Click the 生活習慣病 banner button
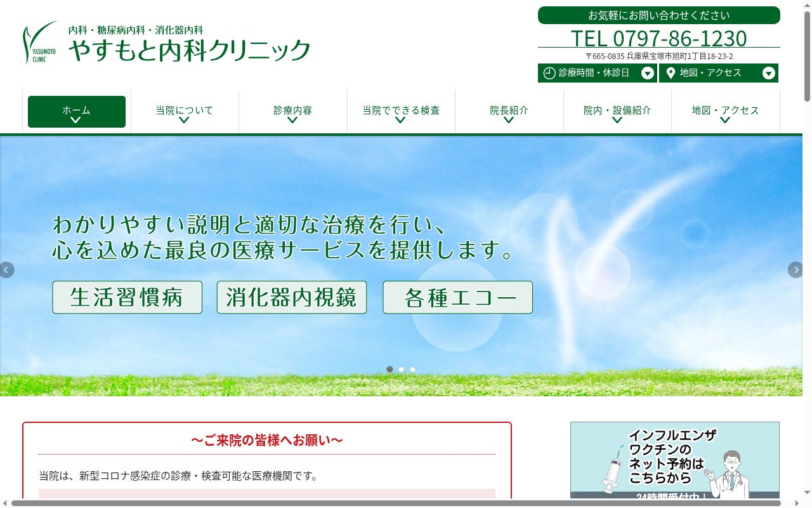The image size is (812, 508). [x=128, y=297]
